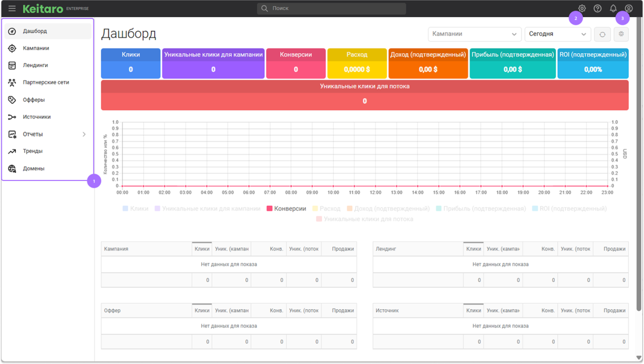Open help via the question mark icon

598,8
